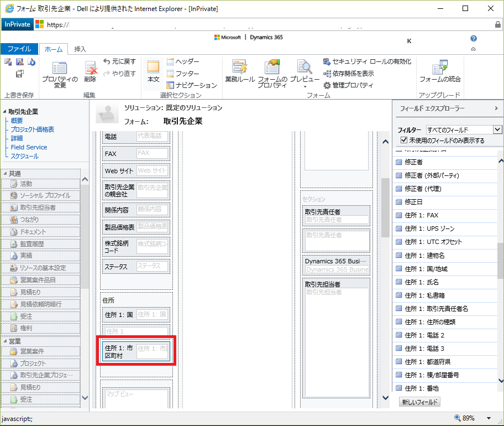Click the navigation pane scroll down arrow
This screenshot has height=426, width=504.
[85, 398]
